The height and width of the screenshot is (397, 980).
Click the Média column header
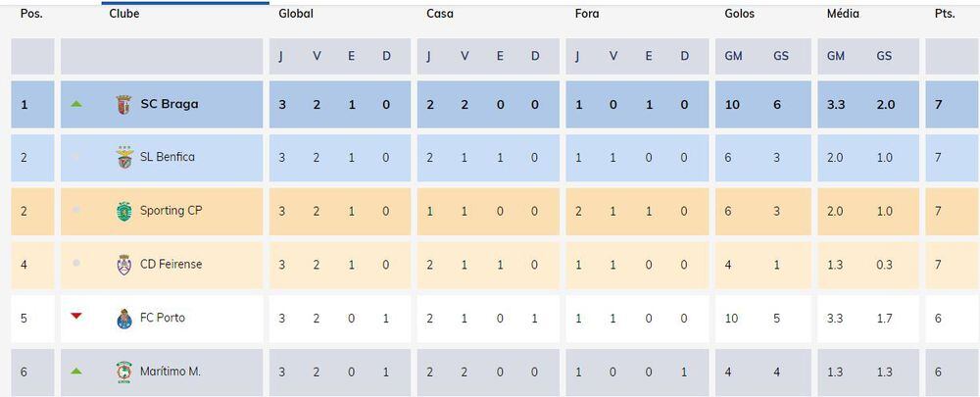coord(843,14)
